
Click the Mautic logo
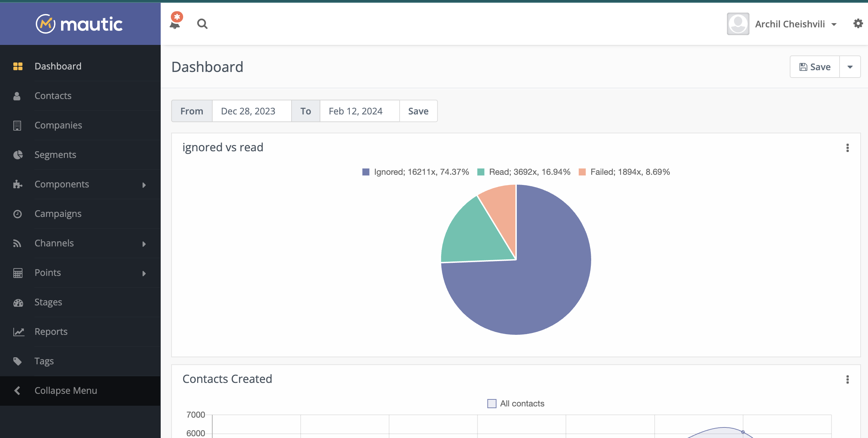(x=80, y=24)
